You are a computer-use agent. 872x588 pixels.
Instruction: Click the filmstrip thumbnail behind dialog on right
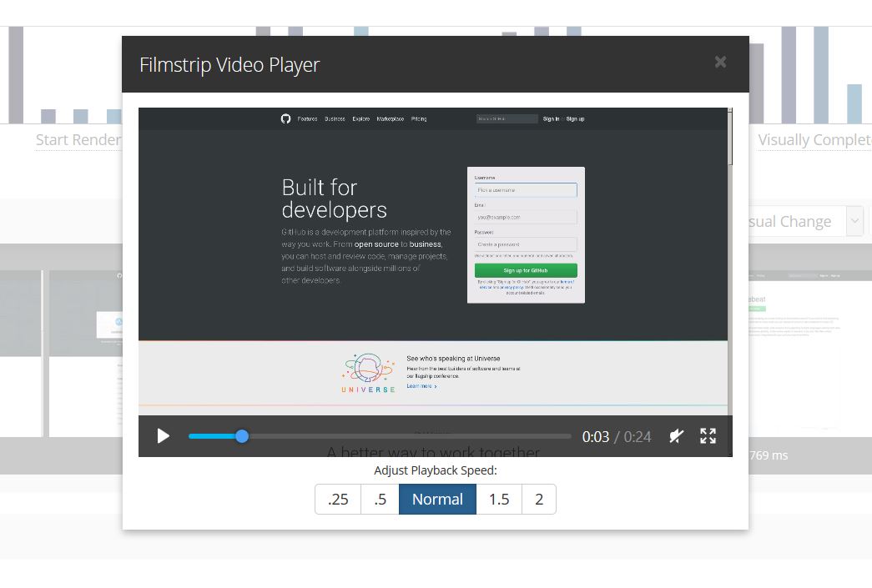(x=794, y=353)
